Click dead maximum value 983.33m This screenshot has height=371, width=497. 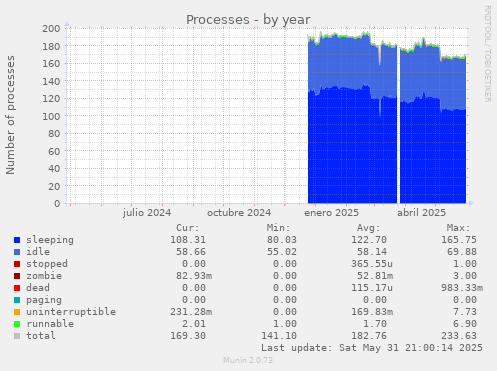tap(462, 288)
